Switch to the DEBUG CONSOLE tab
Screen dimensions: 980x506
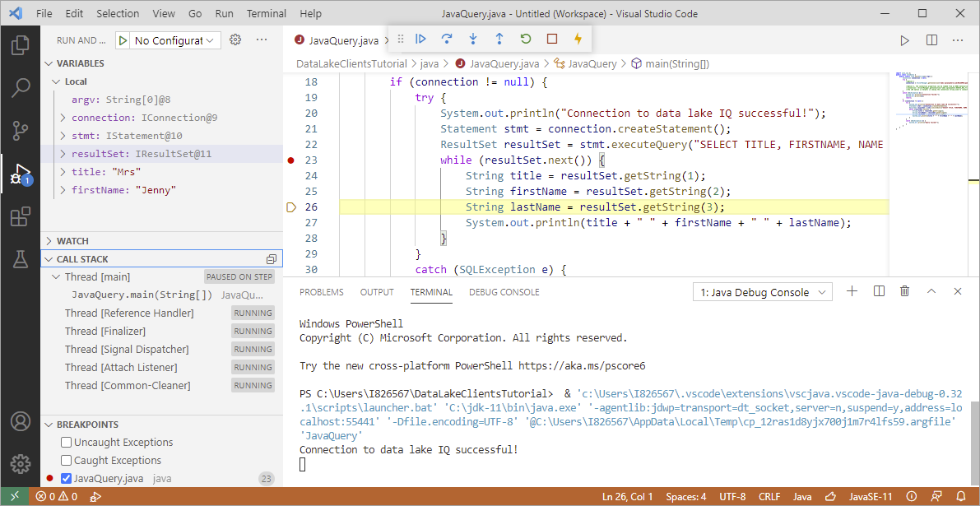click(x=504, y=292)
